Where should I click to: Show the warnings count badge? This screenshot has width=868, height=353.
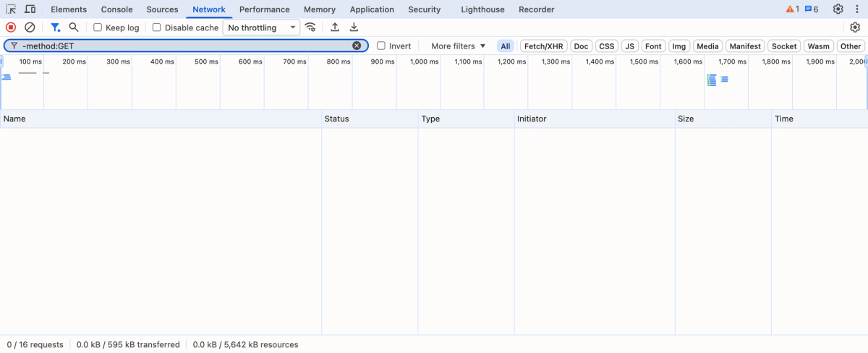pos(792,9)
